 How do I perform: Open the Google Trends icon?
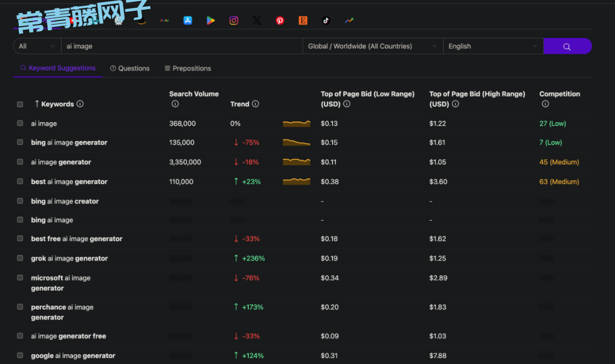[x=349, y=20]
